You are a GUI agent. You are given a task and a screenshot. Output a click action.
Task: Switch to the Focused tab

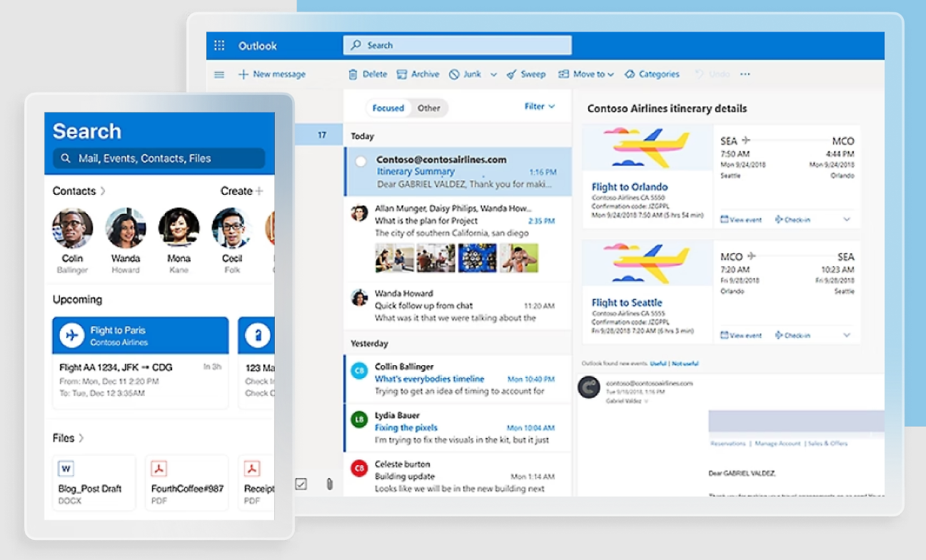[x=388, y=108]
